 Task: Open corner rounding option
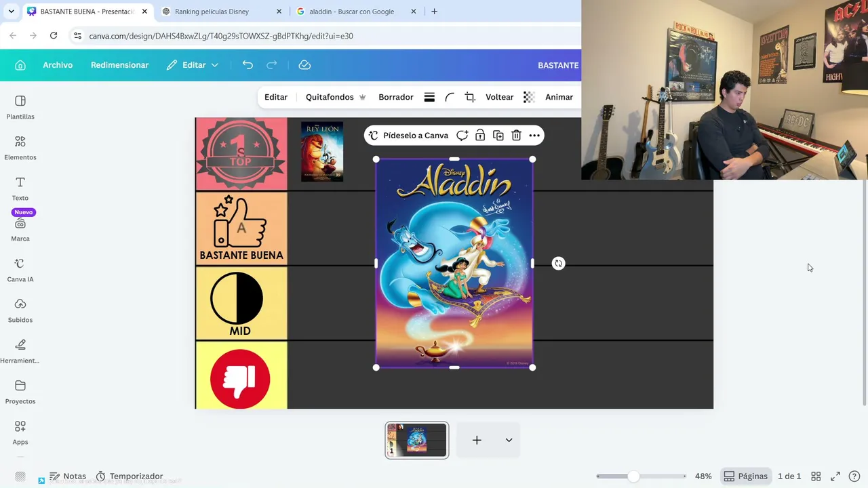pyautogui.click(x=450, y=97)
